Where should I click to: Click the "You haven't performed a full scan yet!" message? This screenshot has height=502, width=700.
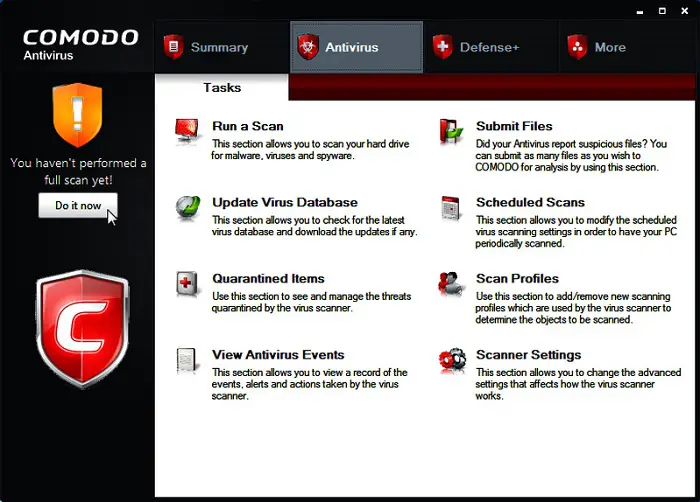[78, 172]
